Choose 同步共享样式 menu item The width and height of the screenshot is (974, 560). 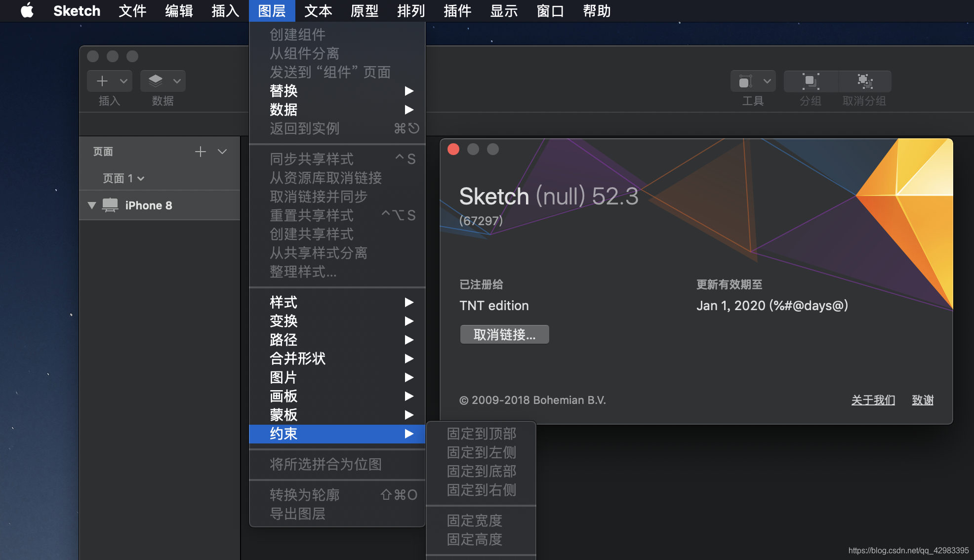click(337, 159)
